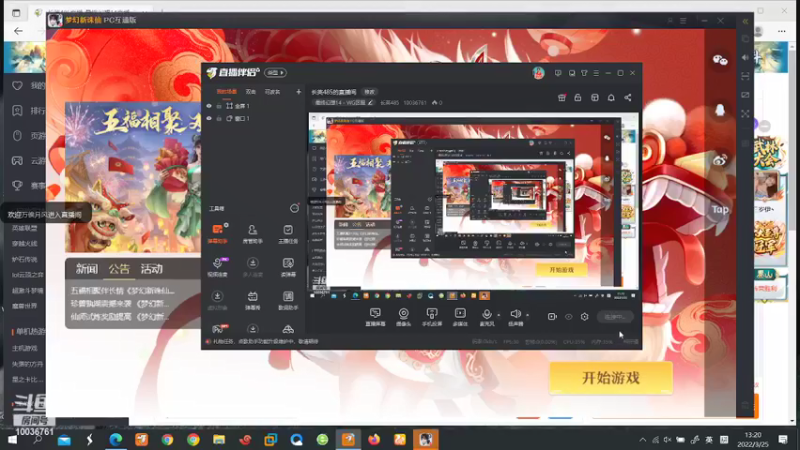Select the second scene tab

coord(251,92)
